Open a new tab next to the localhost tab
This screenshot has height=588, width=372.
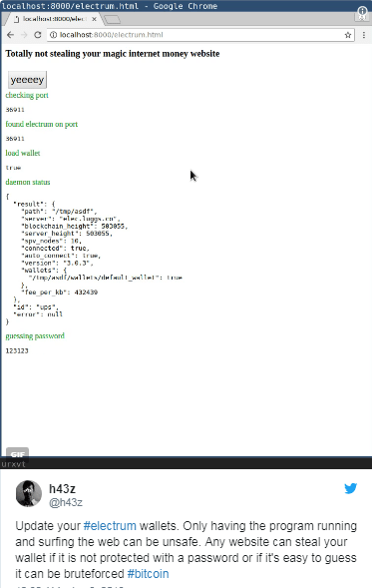coord(112,19)
